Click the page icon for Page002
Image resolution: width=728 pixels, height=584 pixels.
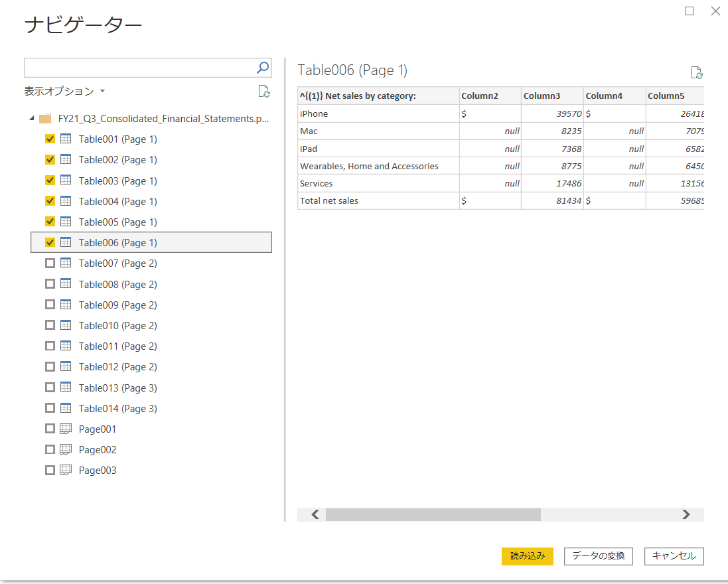tap(66, 449)
